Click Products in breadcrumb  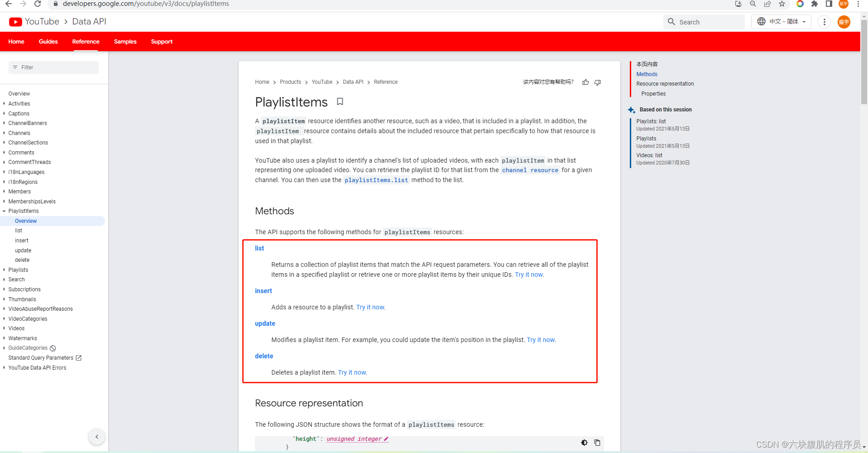point(290,82)
